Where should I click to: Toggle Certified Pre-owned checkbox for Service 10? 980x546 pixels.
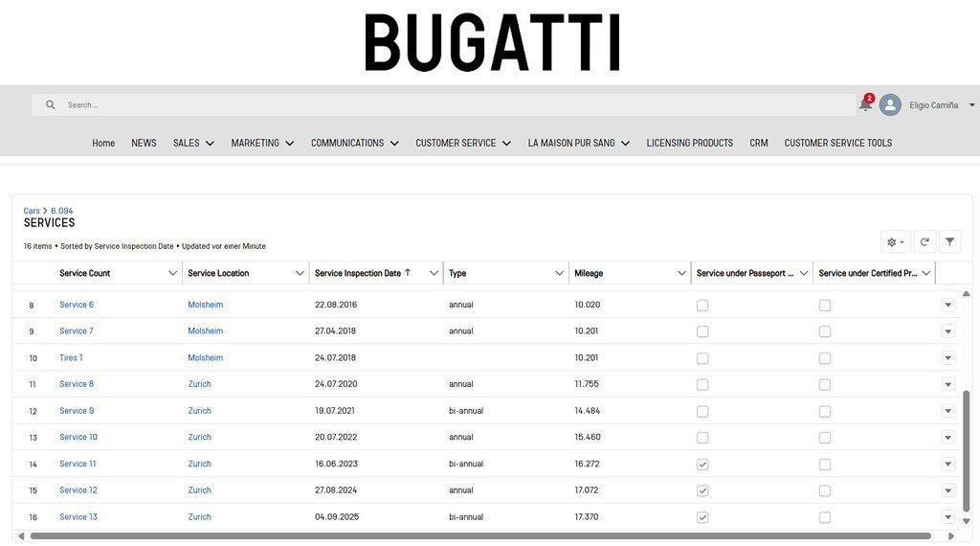tap(825, 438)
